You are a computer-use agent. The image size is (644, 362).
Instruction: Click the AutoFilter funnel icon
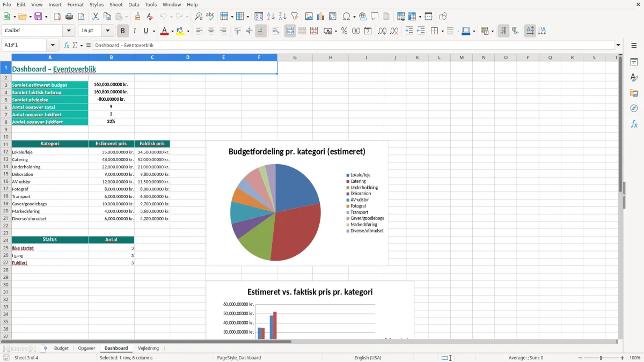coord(295,17)
